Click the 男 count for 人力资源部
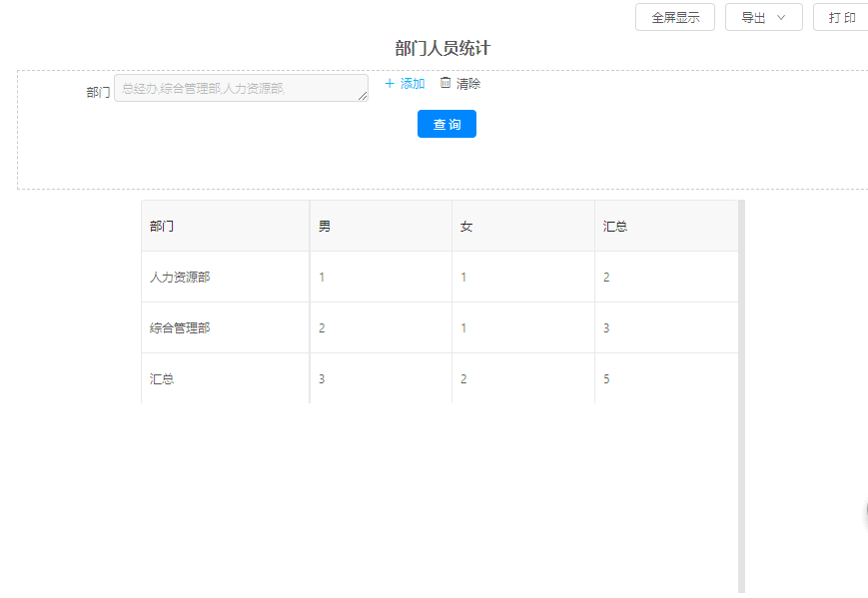 click(x=322, y=278)
